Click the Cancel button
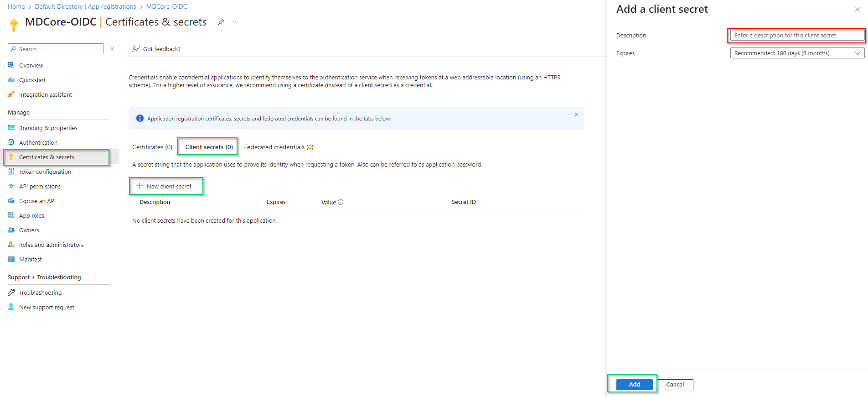Viewport: 868px width, 397px height. coord(675,384)
